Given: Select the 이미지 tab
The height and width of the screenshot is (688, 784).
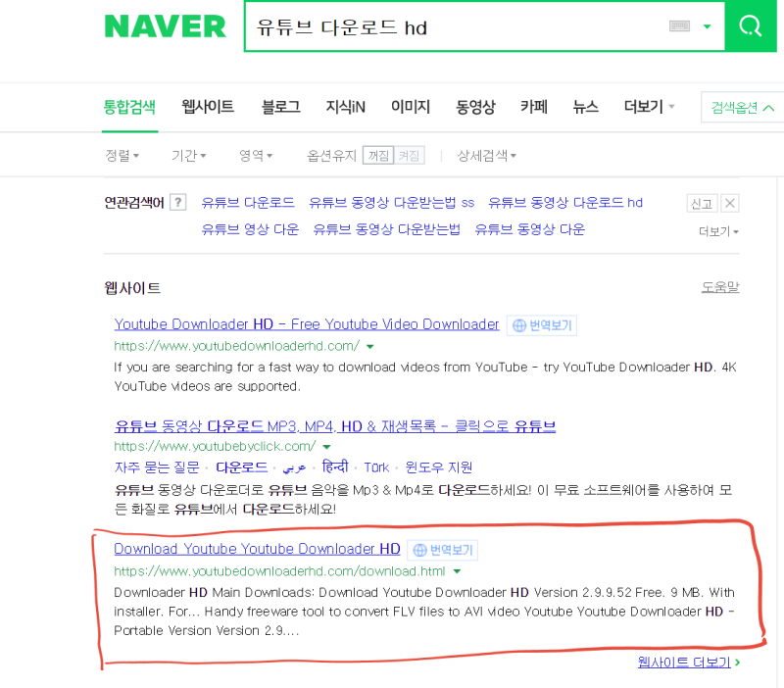Looking at the screenshot, I should point(411,107).
